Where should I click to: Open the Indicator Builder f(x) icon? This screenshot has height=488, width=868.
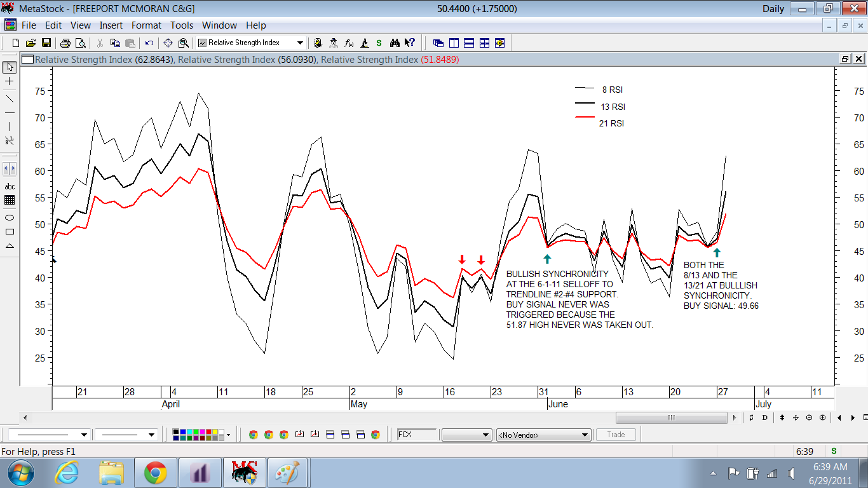[x=349, y=43]
